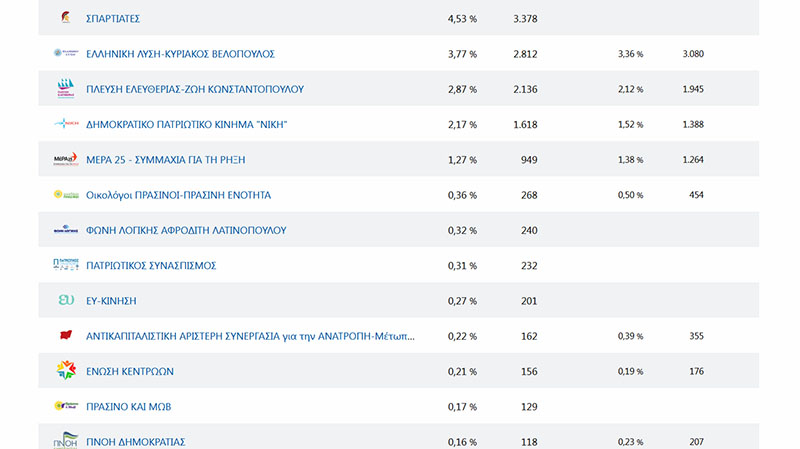
Task: Click the ΠΛΕΥΣΗ ΕΛΕΥΘΕΡΙΑΣ party logo
Action: tap(65, 88)
